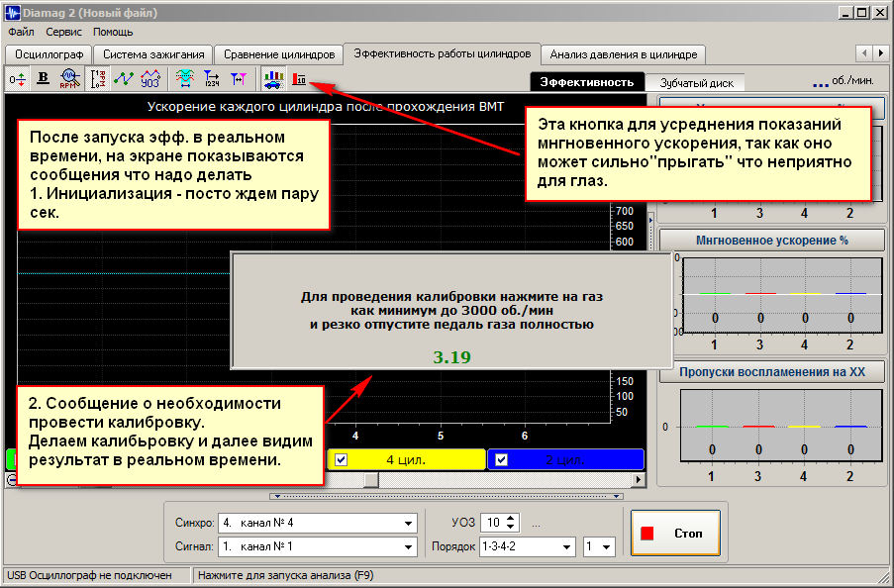Open the Помощь menu
Image resolution: width=894 pixels, height=588 pixels.
(113, 32)
